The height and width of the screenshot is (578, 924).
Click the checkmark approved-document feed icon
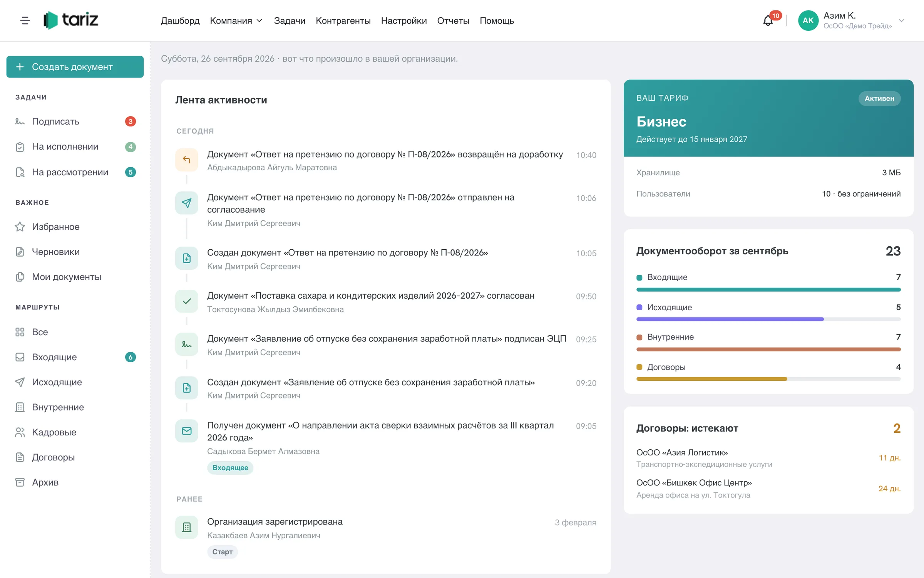click(x=187, y=301)
